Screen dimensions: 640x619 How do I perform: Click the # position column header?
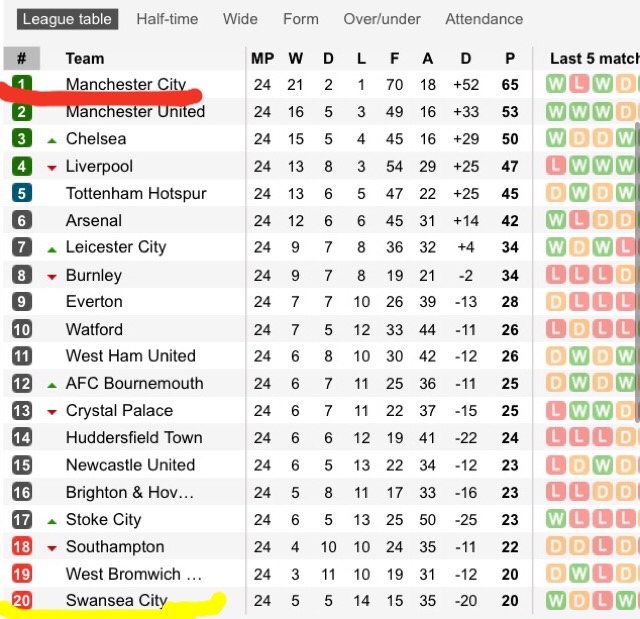22,58
